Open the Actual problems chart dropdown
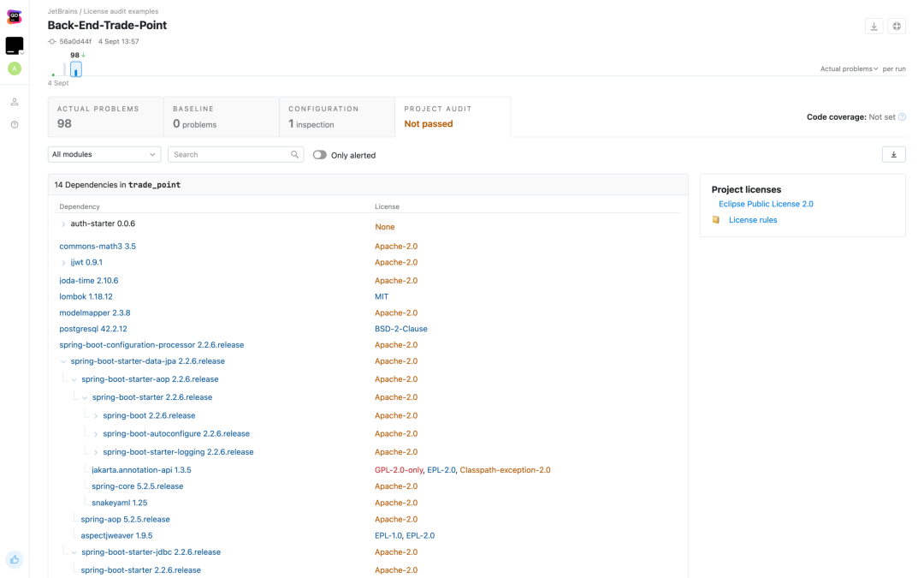Screen dimensions: 924x578 849,69
